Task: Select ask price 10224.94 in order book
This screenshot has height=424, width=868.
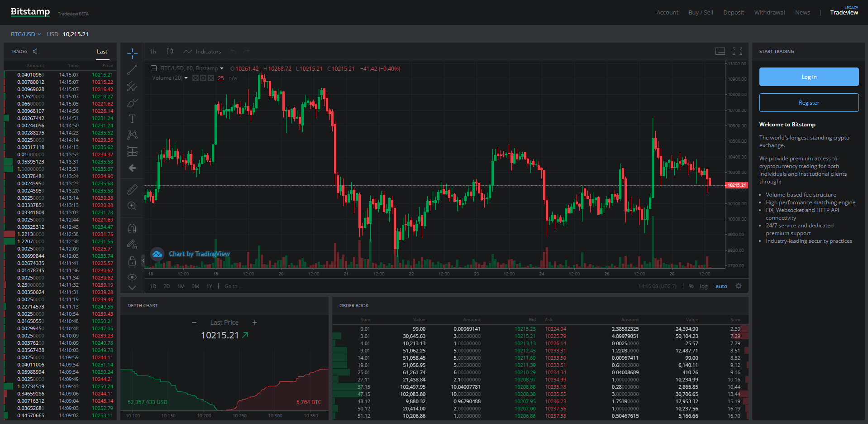Action: (555, 329)
